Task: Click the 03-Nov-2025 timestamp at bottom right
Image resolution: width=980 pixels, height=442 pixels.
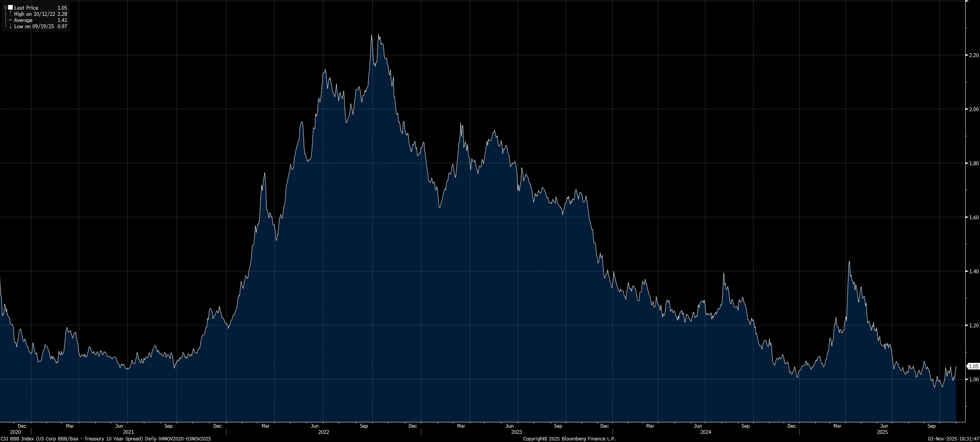Action: [953, 439]
